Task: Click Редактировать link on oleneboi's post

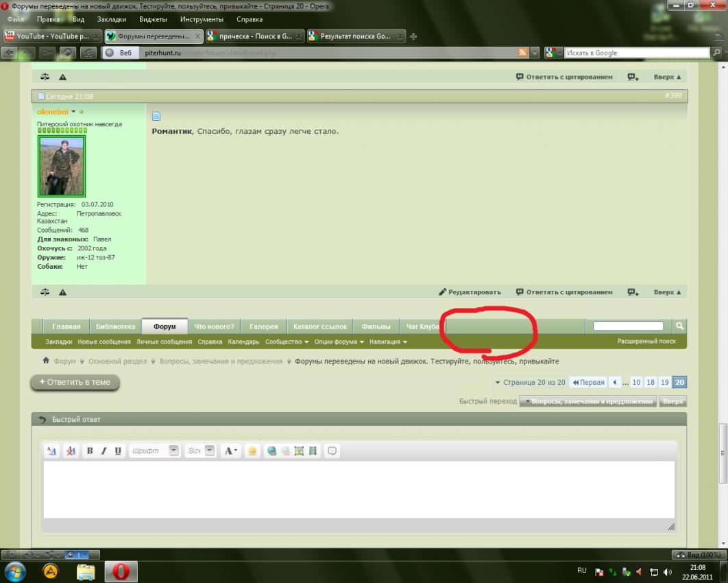Action: pyautogui.click(x=470, y=292)
